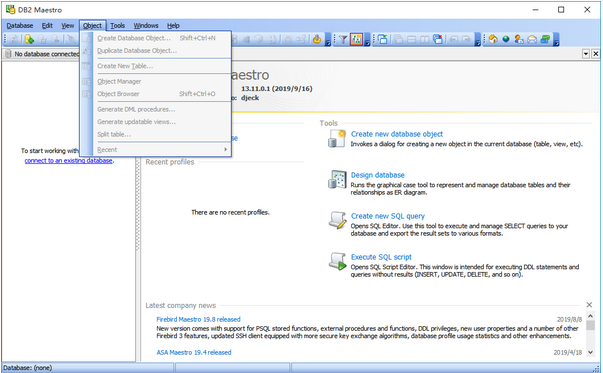Click the Execute SQL script icon
The height and width of the screenshot is (373, 603).
(338, 261)
